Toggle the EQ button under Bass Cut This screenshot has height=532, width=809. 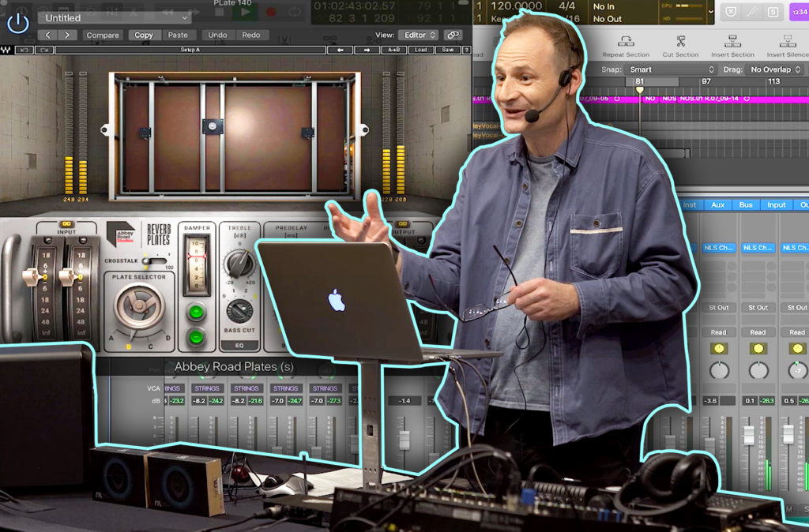coord(239,346)
